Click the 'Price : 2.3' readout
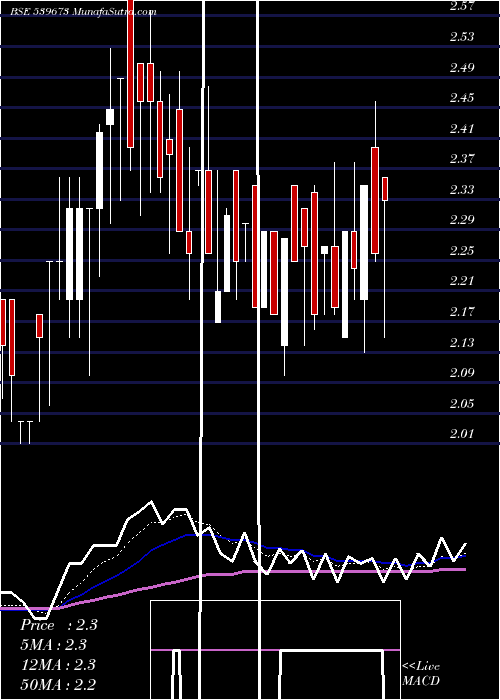This screenshot has width=500, height=700. point(59,625)
